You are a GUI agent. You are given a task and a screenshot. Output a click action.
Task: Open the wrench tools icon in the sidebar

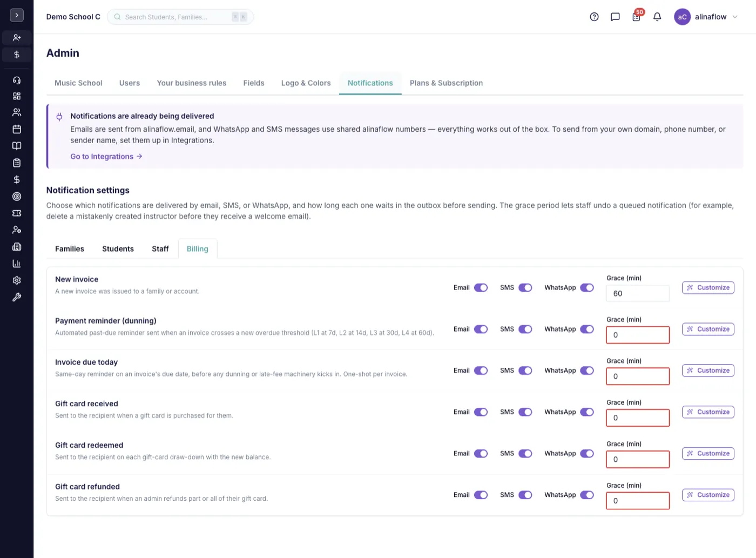(17, 297)
